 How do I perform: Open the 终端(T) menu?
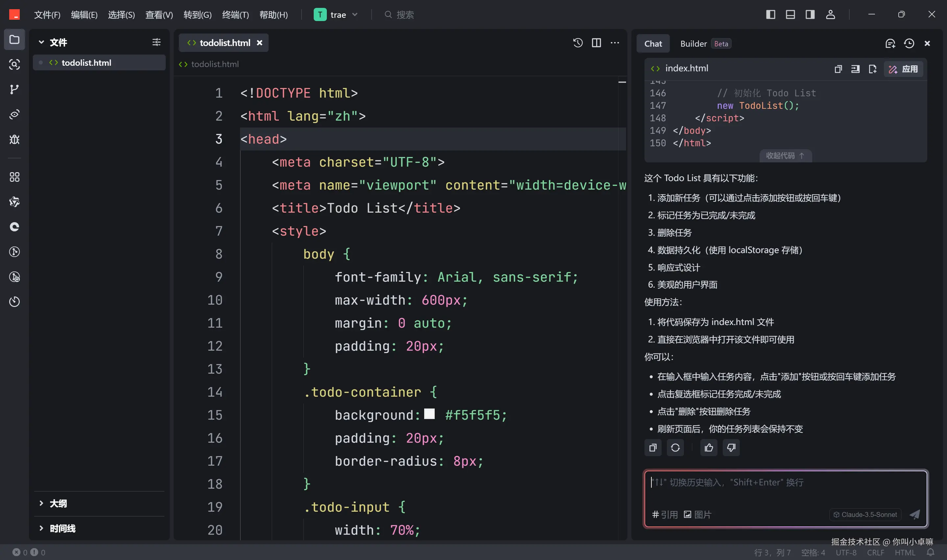pyautogui.click(x=235, y=15)
